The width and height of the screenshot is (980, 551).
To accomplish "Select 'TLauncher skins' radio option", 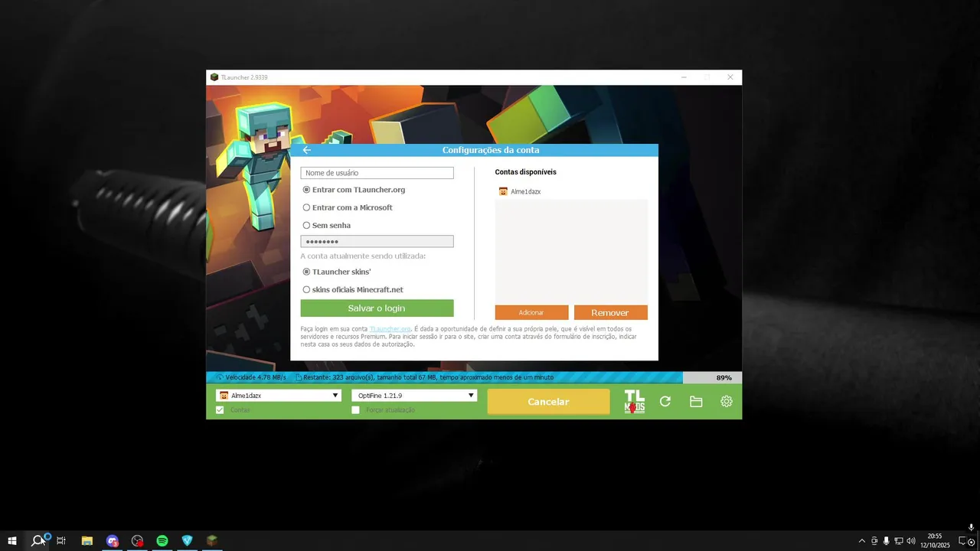I will click(x=337, y=272).
